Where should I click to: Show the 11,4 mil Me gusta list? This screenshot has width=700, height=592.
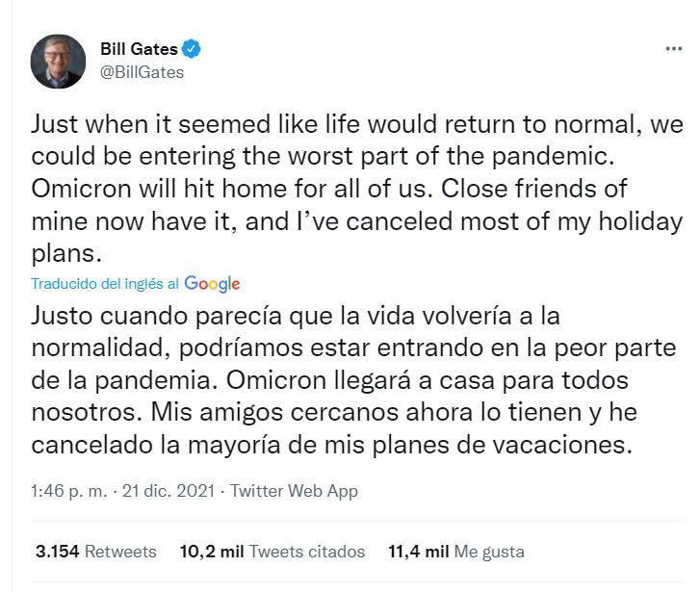click(x=455, y=552)
